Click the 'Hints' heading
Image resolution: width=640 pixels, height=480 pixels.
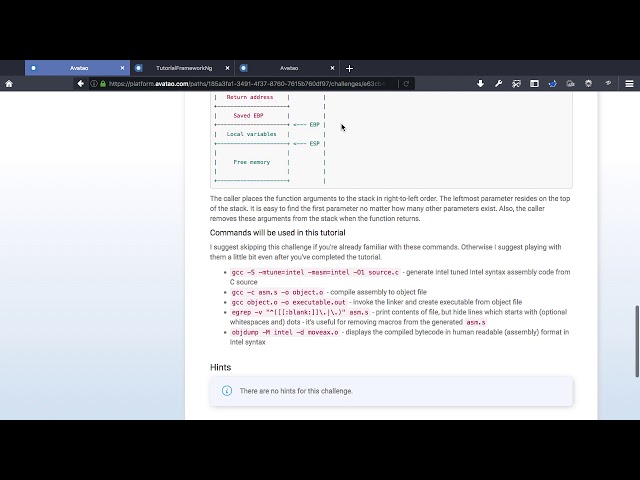coord(220,367)
